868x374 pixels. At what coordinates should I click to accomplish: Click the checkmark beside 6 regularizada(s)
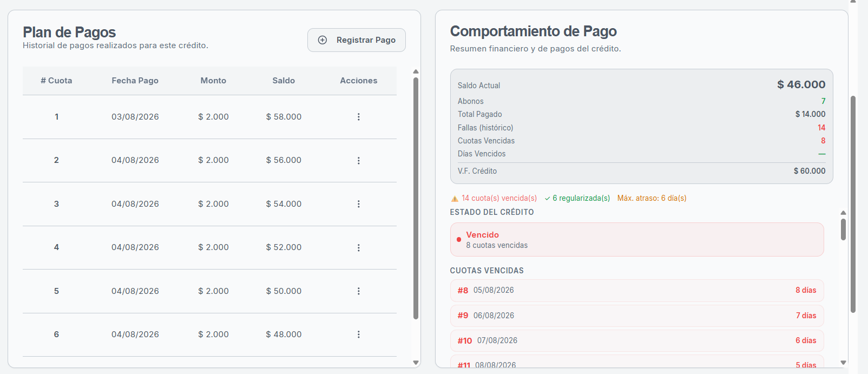pos(548,199)
